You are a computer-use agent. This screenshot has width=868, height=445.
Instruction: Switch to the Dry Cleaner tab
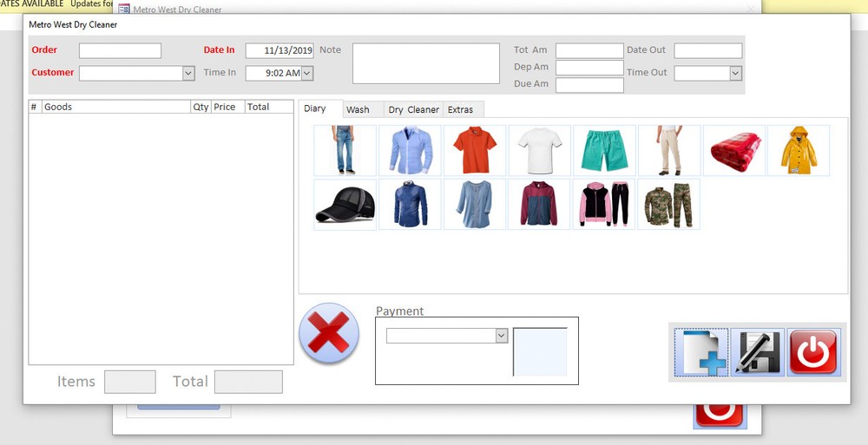[413, 109]
